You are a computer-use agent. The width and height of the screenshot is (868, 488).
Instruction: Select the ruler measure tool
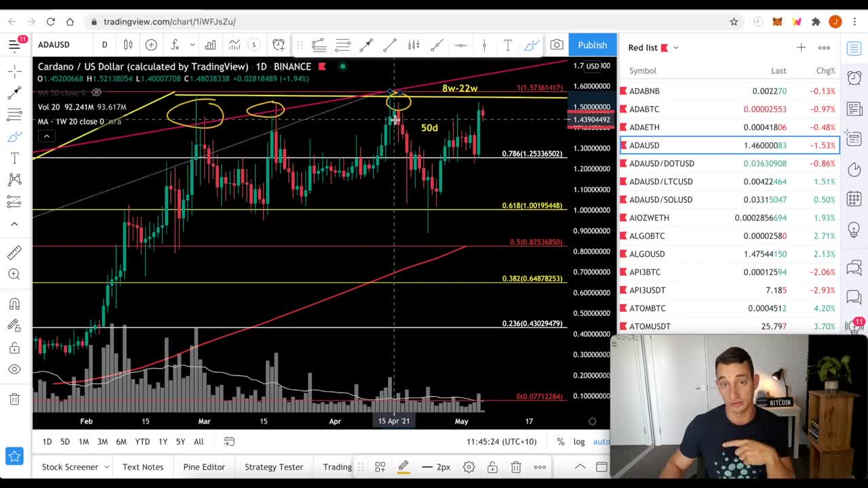click(14, 252)
